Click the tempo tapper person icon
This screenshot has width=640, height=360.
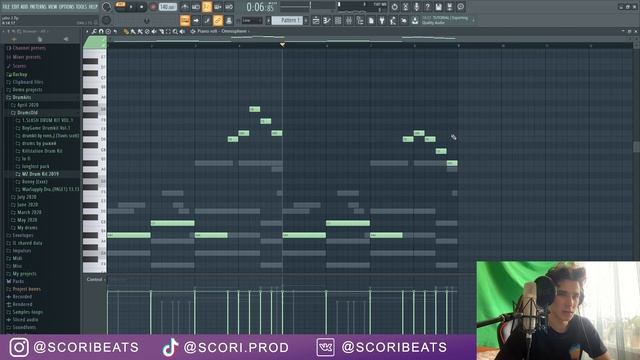click(x=393, y=20)
